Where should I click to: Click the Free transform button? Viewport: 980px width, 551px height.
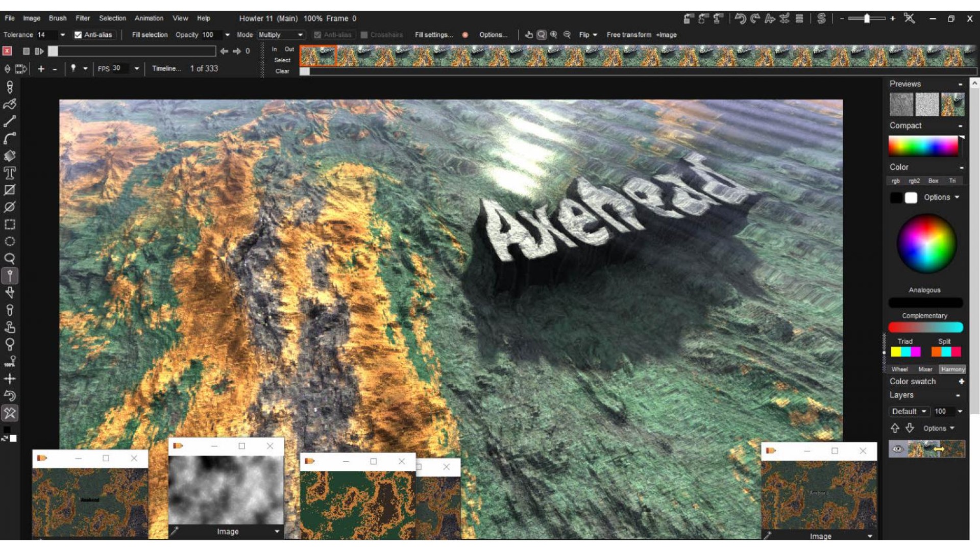pos(629,35)
